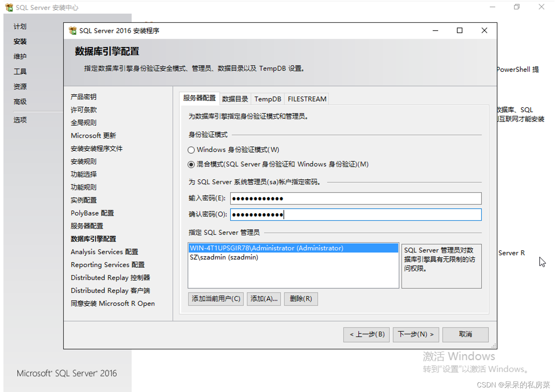Image resolution: width=556 pixels, height=392 pixels.
Task: Open 选项 in Installation Center sidebar
Action: tap(20, 120)
